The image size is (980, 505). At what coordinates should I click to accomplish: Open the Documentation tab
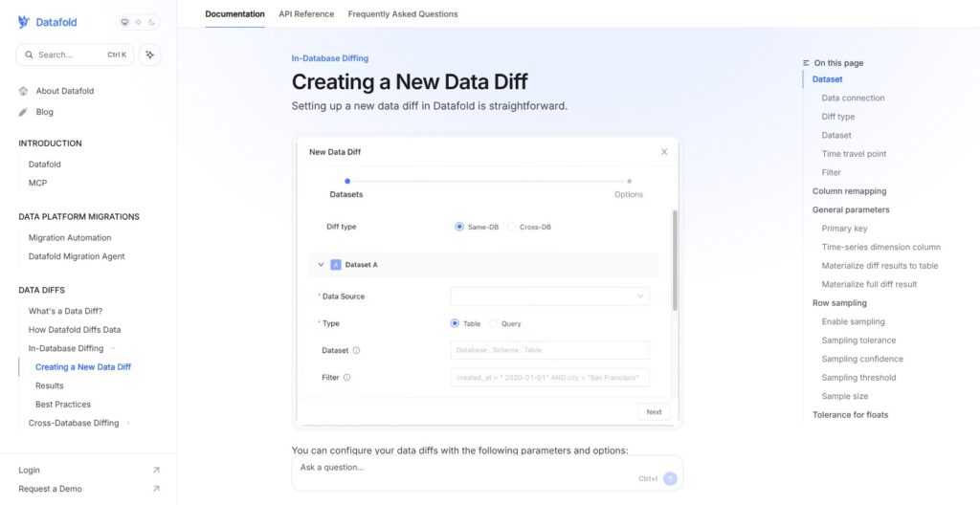click(235, 13)
